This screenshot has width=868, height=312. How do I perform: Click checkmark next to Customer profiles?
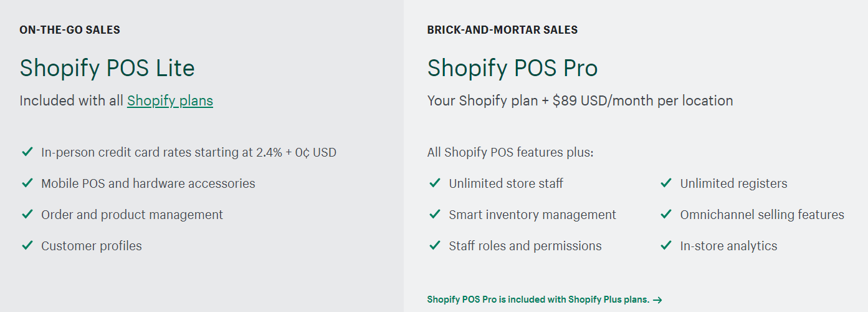point(27,245)
